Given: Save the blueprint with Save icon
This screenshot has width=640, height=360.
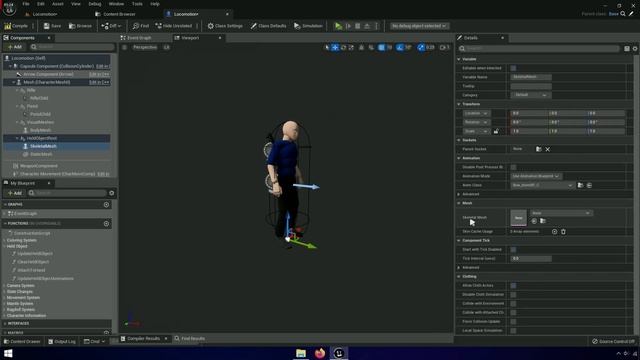Looking at the screenshot, I should point(52,26).
